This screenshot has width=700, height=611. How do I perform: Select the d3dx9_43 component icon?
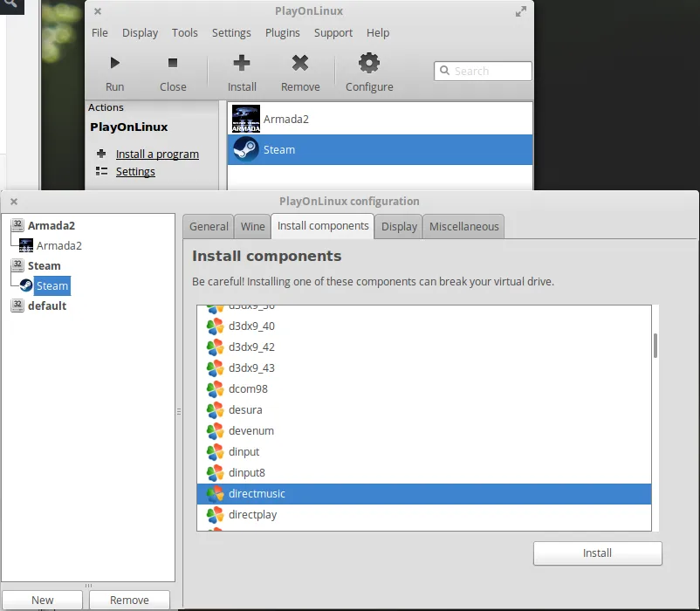(215, 367)
